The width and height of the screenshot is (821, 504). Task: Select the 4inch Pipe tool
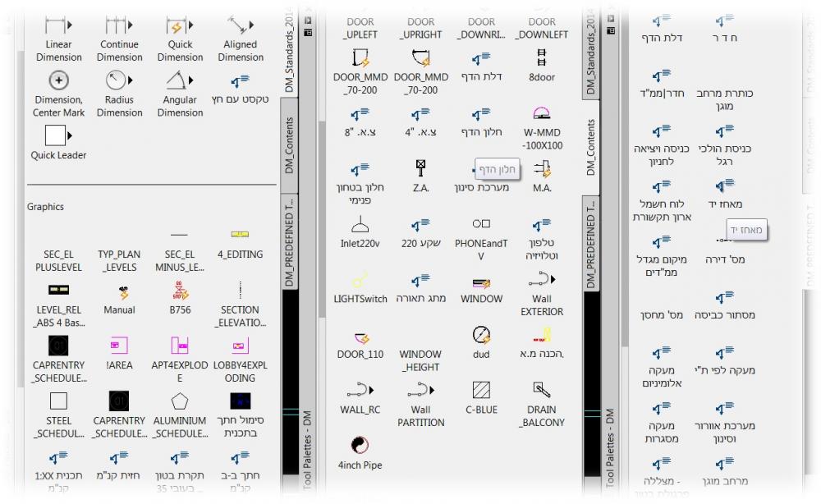[x=360, y=446]
